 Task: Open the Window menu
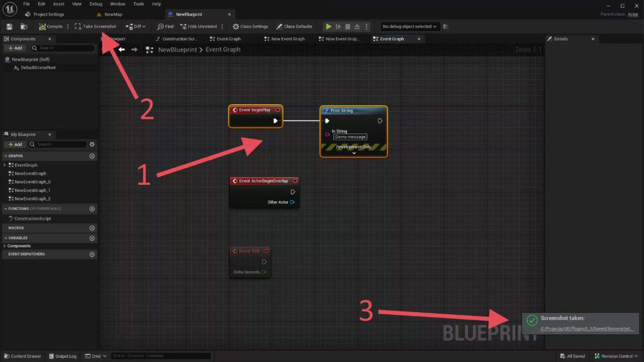coord(117,4)
